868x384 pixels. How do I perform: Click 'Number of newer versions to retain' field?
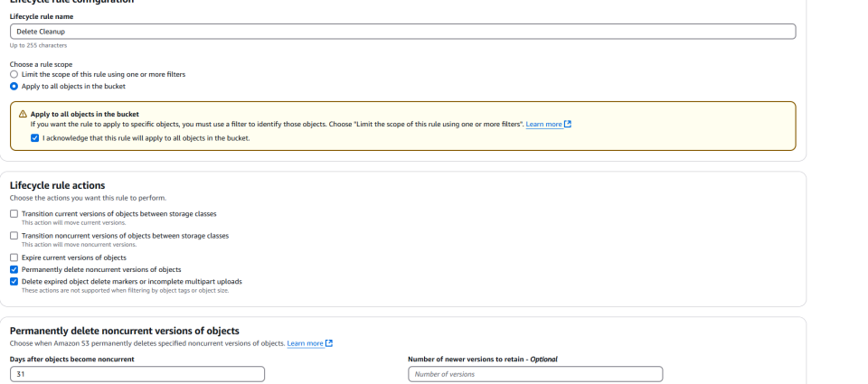(x=535, y=374)
